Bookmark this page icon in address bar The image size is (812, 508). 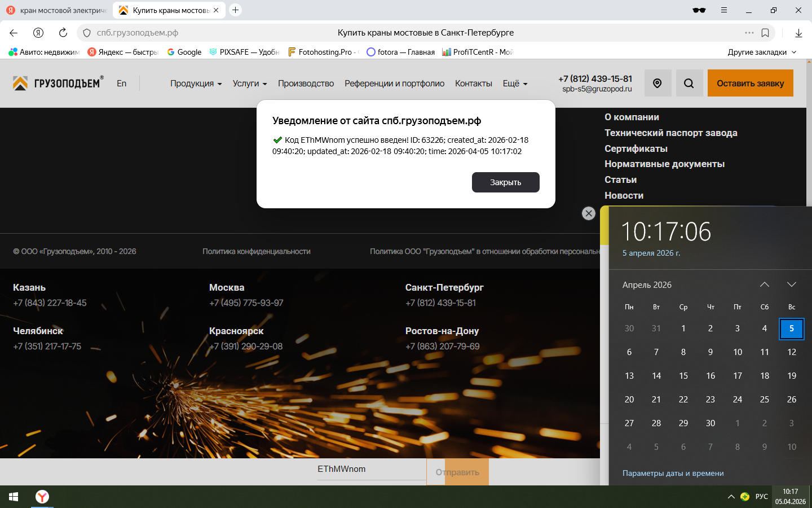765,33
